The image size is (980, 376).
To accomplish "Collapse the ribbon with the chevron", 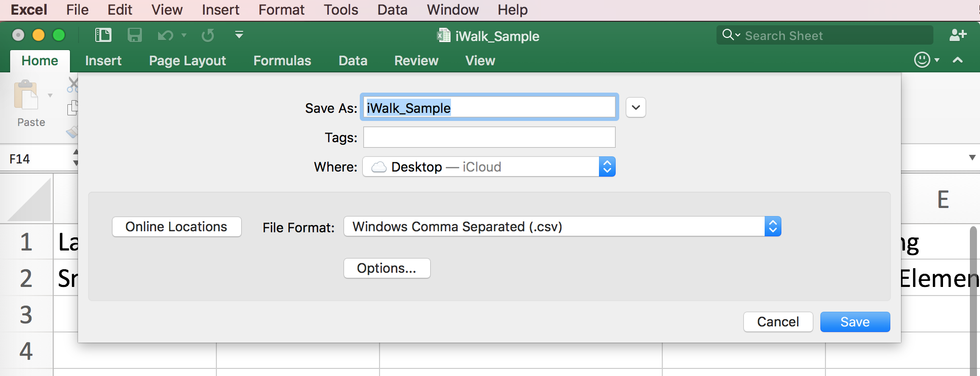I will pyautogui.click(x=958, y=60).
